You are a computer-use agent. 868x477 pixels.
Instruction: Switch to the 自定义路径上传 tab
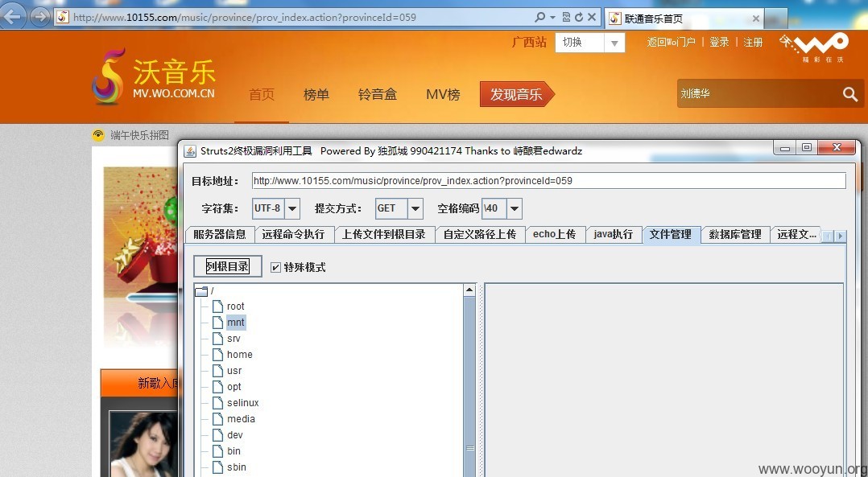[480, 234]
